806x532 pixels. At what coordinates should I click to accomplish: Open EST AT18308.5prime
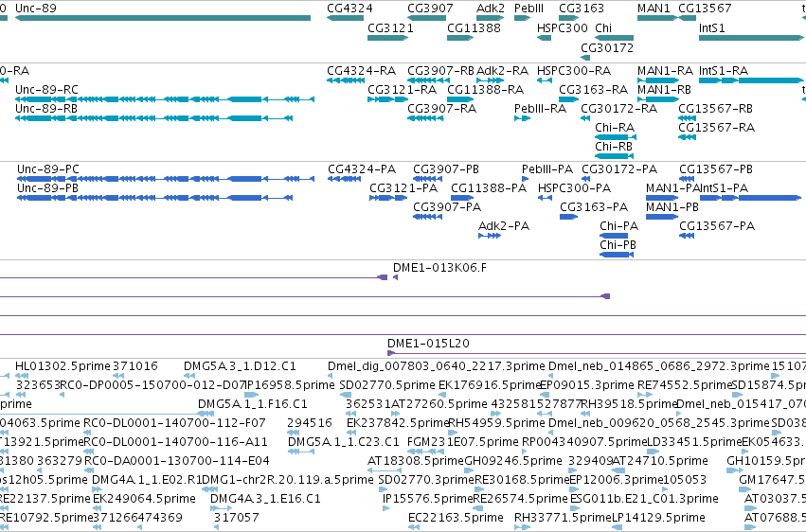(416, 461)
